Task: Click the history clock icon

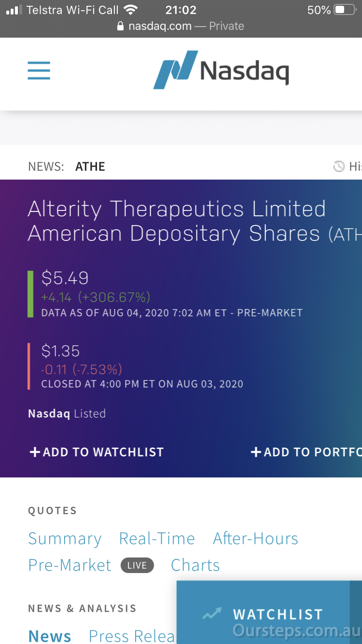Action: [339, 167]
